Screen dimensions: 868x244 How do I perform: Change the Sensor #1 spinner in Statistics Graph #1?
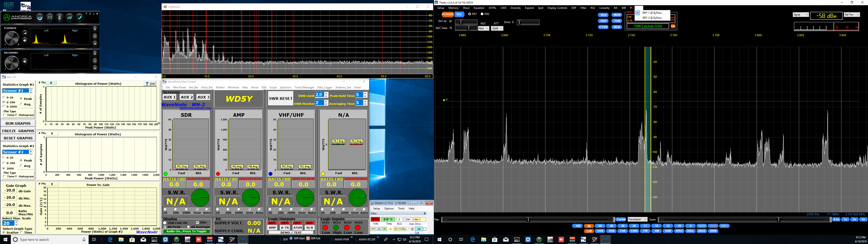coord(31,91)
